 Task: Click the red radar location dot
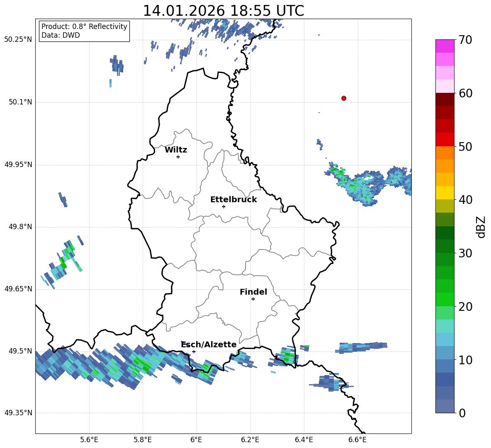[x=344, y=98]
